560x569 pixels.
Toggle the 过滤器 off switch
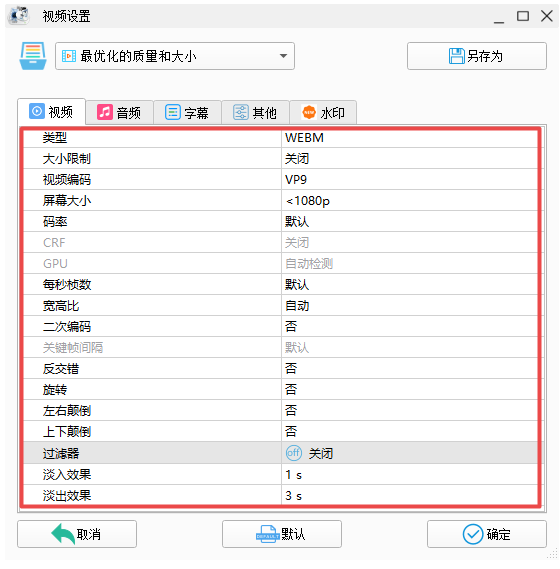coord(294,453)
